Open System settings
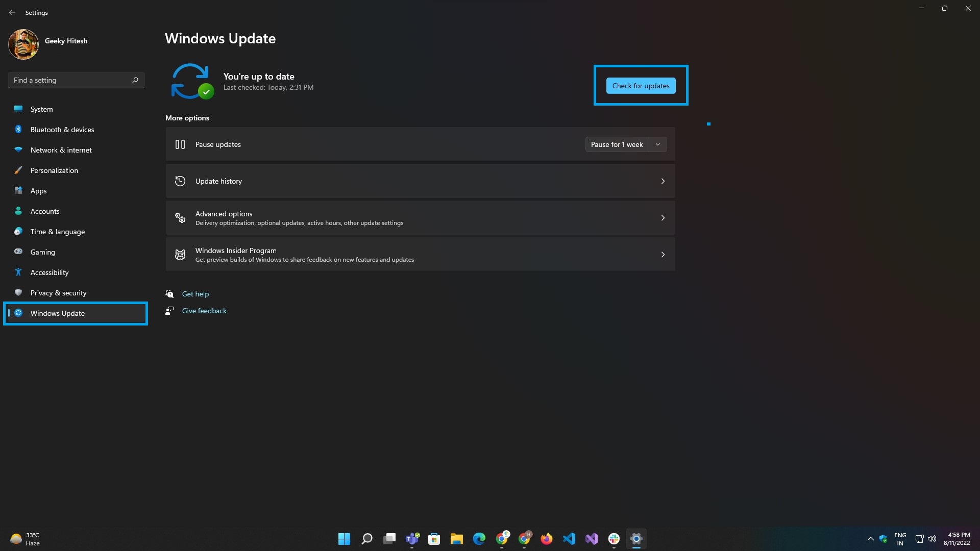The image size is (980, 551). (x=77, y=109)
